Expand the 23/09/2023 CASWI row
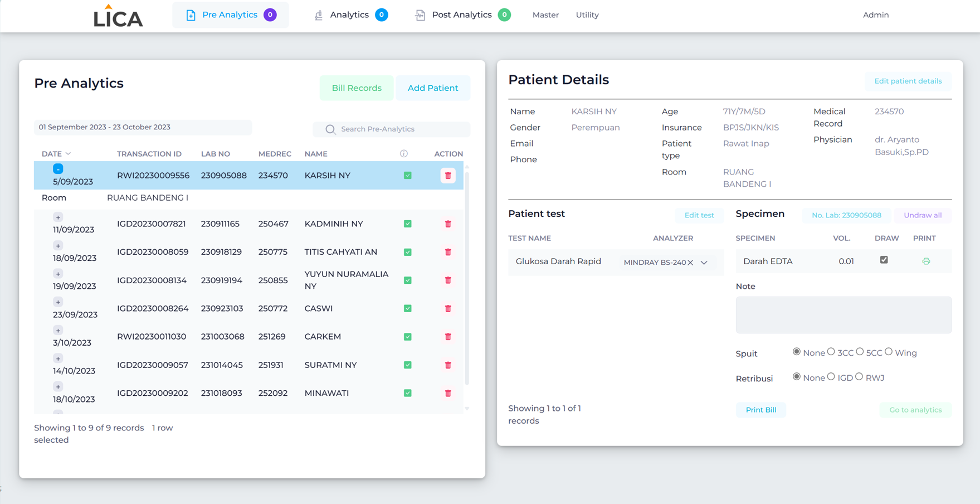Image resolution: width=980 pixels, height=504 pixels. 58,302
